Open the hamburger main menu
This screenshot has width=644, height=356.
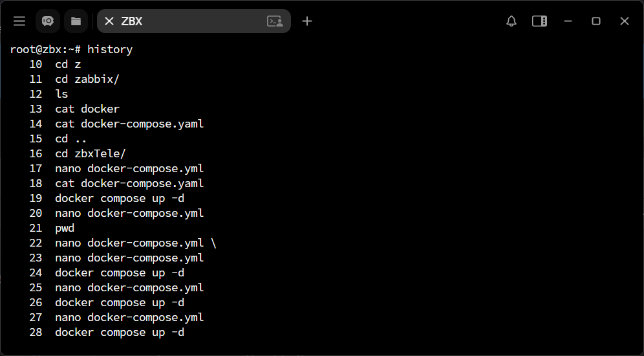pos(19,21)
